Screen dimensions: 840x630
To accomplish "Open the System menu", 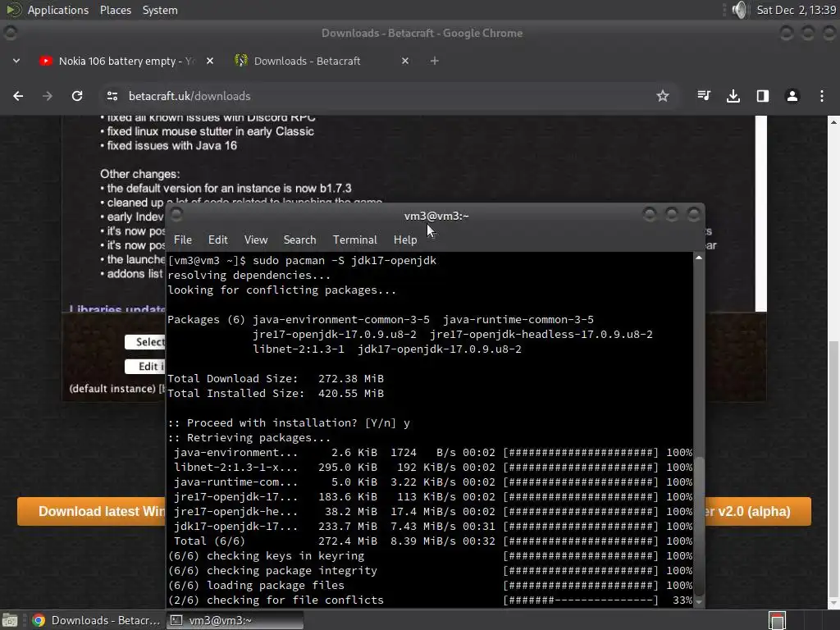I will pyautogui.click(x=160, y=10).
